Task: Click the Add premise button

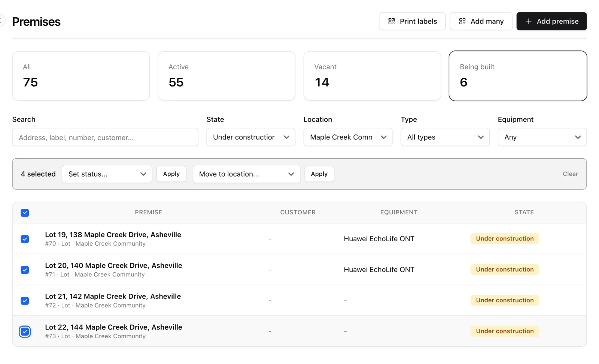Action: [551, 21]
